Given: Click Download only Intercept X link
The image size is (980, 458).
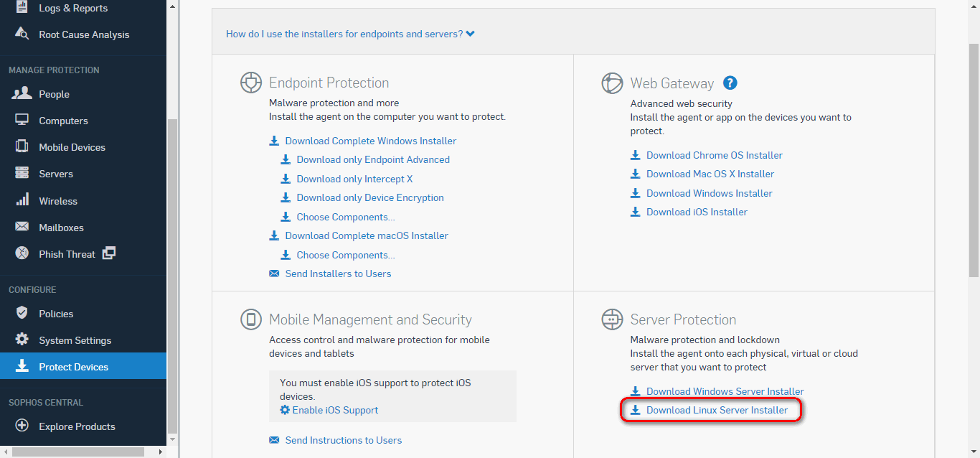Looking at the screenshot, I should pos(354,179).
